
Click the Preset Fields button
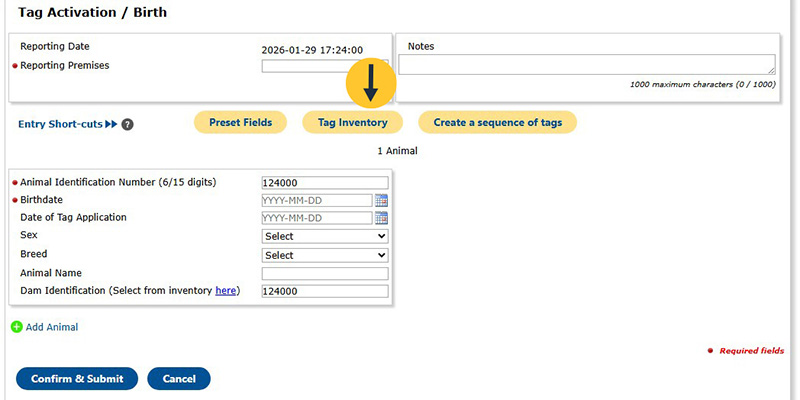click(x=240, y=122)
